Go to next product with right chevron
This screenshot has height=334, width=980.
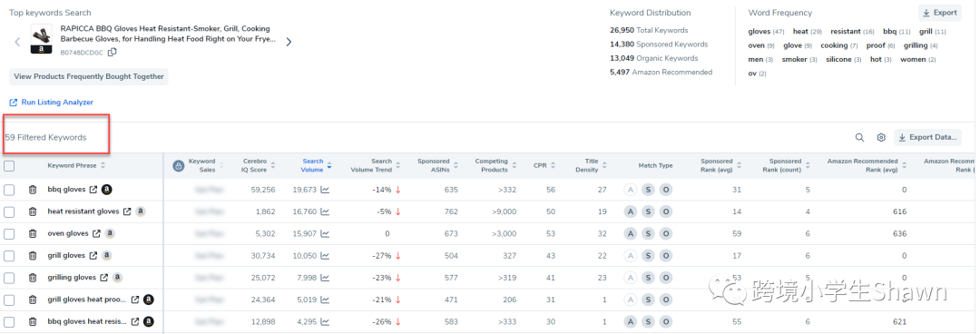289,42
